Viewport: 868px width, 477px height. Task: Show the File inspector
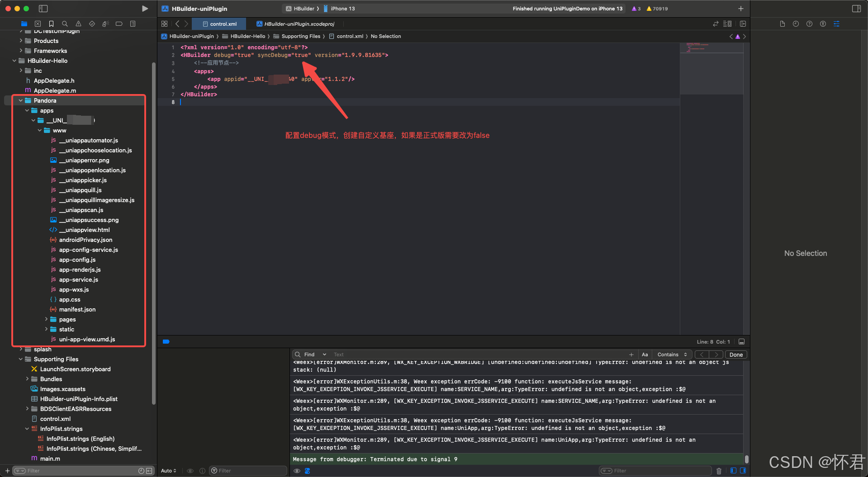click(x=782, y=24)
